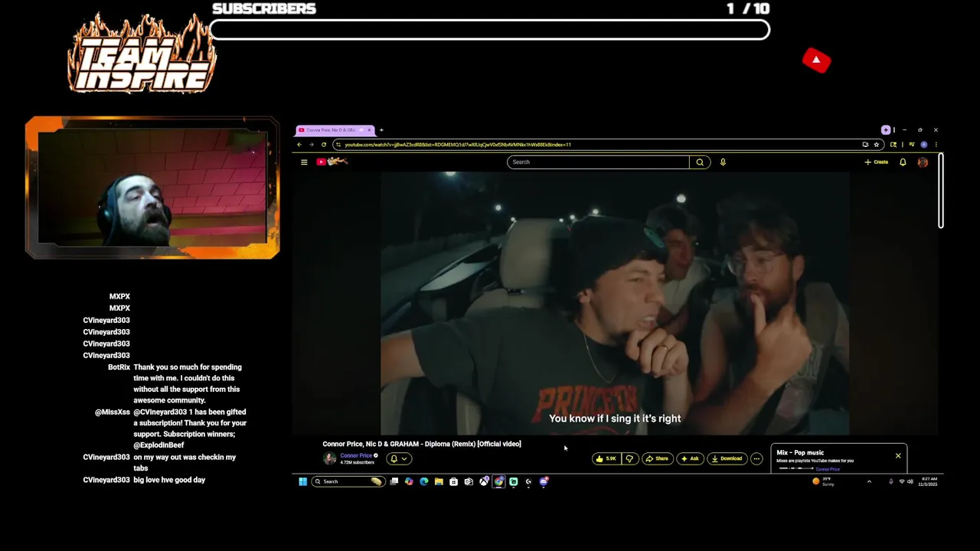Open more actions ellipsis under video
Viewport: 980px width, 551px height.
tap(756, 458)
